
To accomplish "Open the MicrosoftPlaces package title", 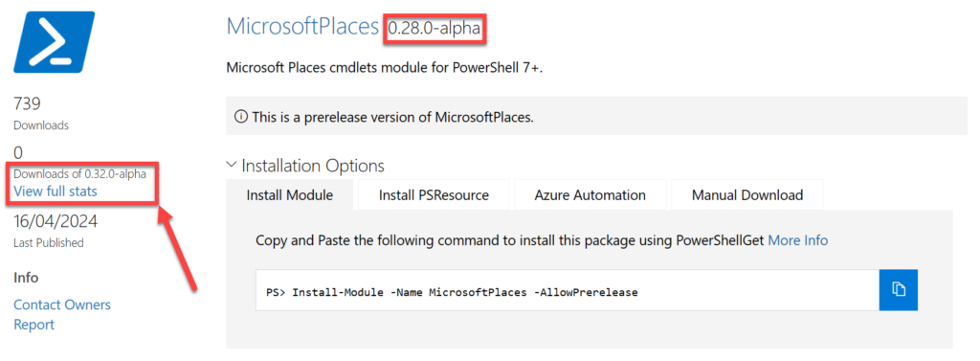I will [302, 26].
